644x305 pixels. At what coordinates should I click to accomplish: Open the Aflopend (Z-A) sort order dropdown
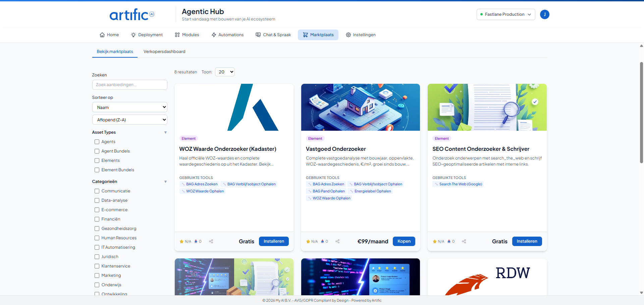(130, 120)
